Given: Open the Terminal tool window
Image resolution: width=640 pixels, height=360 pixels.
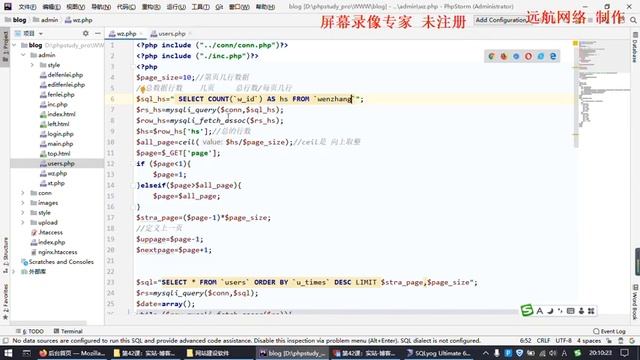Looking at the screenshot, I should 68,331.
